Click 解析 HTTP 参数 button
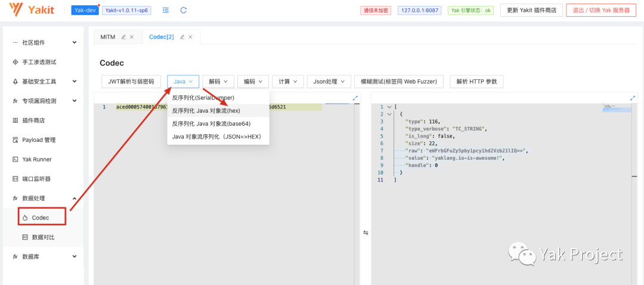Screen dimensions: 644x285 [476, 81]
